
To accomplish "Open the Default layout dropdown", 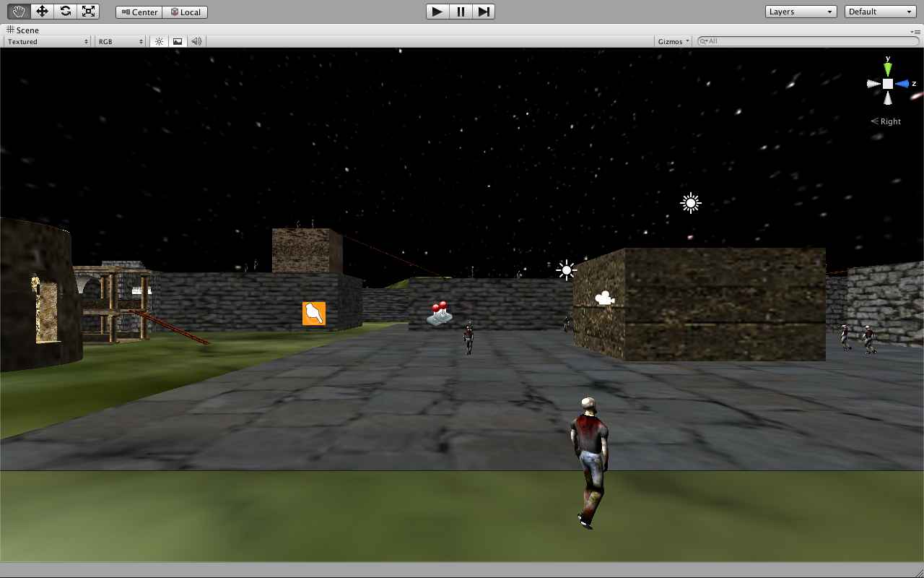I will pos(880,12).
